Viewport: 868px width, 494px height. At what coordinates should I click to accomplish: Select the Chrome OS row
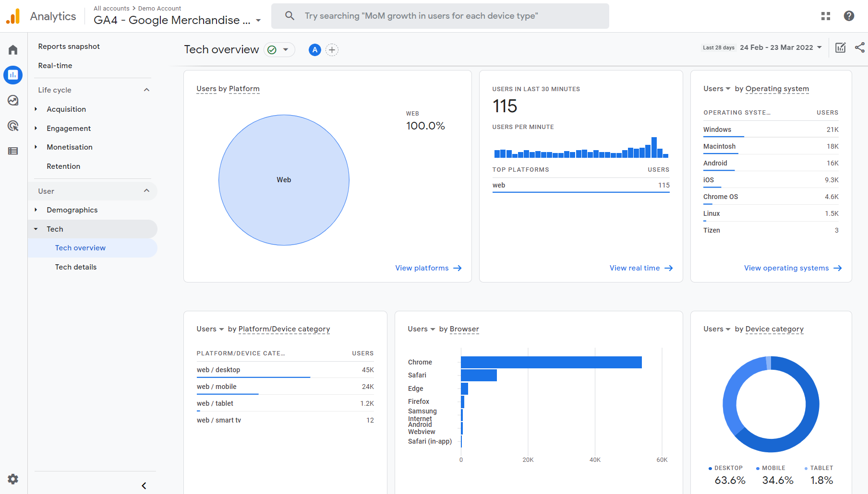coord(771,197)
